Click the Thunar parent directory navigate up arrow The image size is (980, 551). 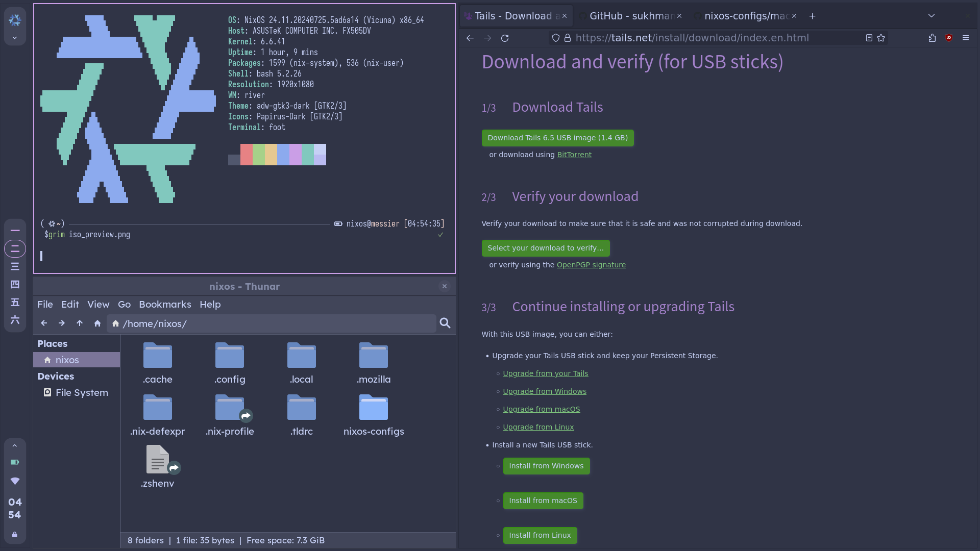[80, 323]
